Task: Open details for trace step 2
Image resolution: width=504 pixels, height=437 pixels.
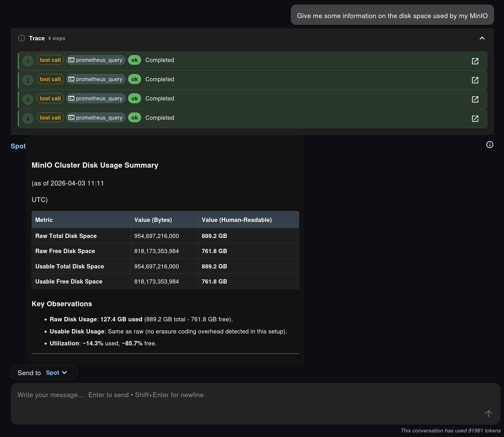Action: pyautogui.click(x=475, y=80)
